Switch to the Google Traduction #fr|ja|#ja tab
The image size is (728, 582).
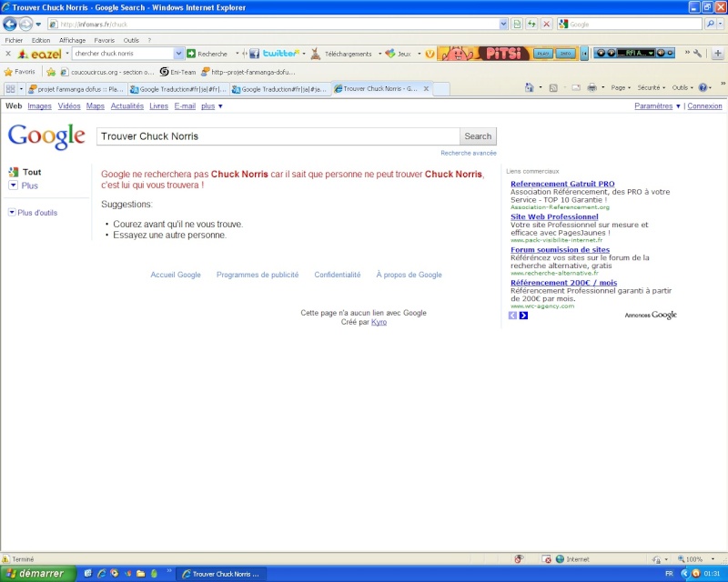281,89
